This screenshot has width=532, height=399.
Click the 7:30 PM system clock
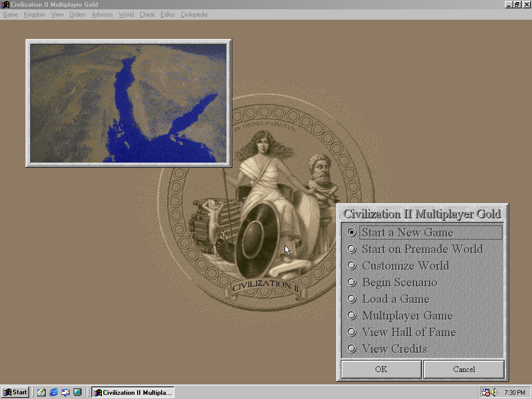(514, 393)
